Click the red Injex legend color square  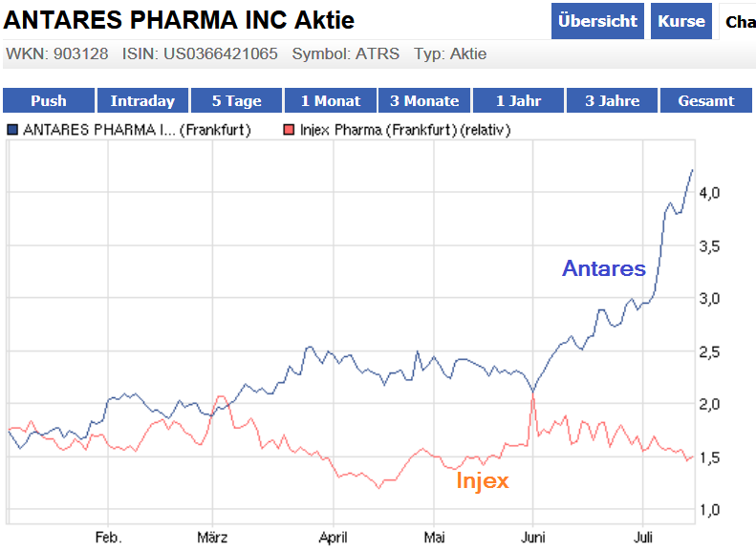pos(290,130)
